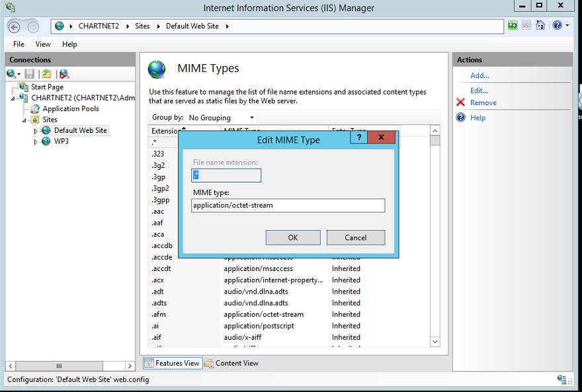582x392 pixels.
Task: Select Application Pools in tree
Action: pos(71,108)
